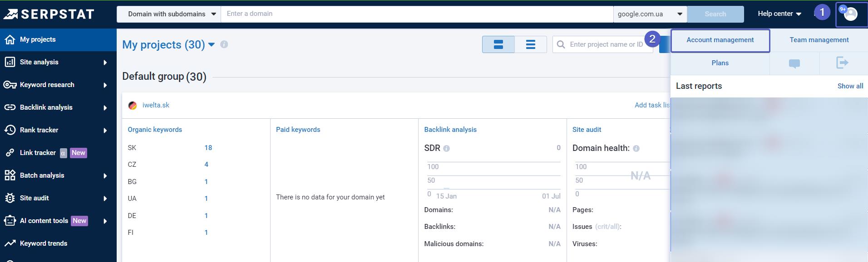
Task: Expand the Site analysis submenu arrow
Action: [105, 63]
